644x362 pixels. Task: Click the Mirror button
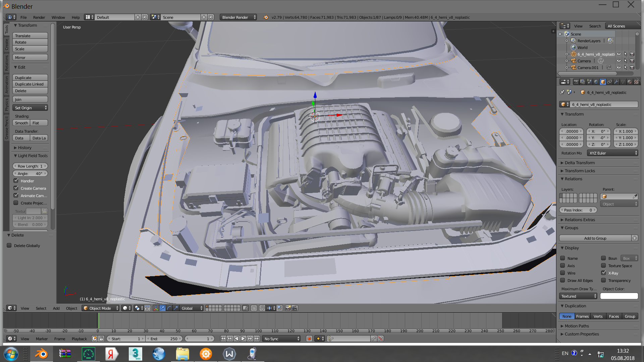[30, 57]
